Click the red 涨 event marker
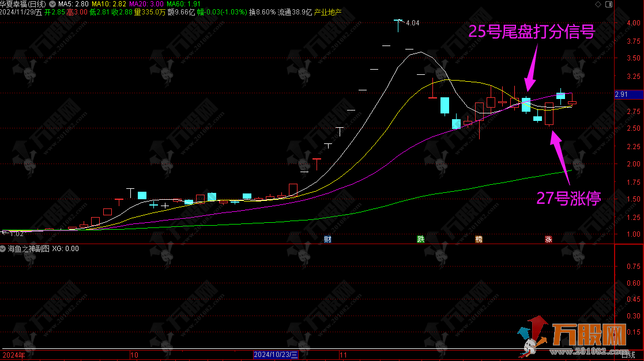 point(548,239)
